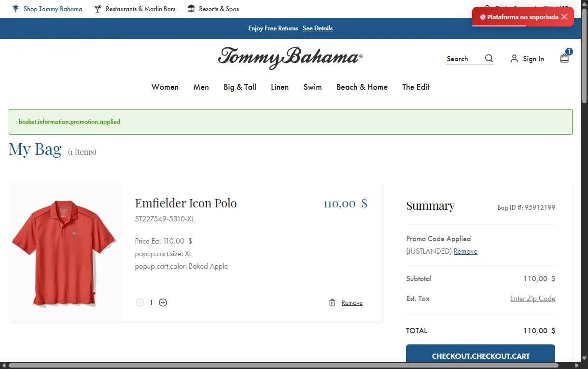Screen dimensions: 588x369
Task: Click the promotion applied green banner text
Action: coord(70,122)
